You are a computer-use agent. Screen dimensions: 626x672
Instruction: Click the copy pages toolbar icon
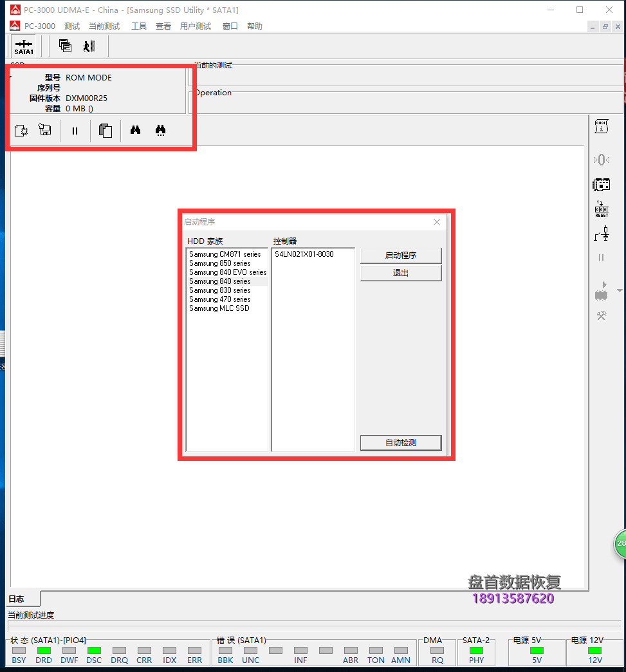click(106, 130)
